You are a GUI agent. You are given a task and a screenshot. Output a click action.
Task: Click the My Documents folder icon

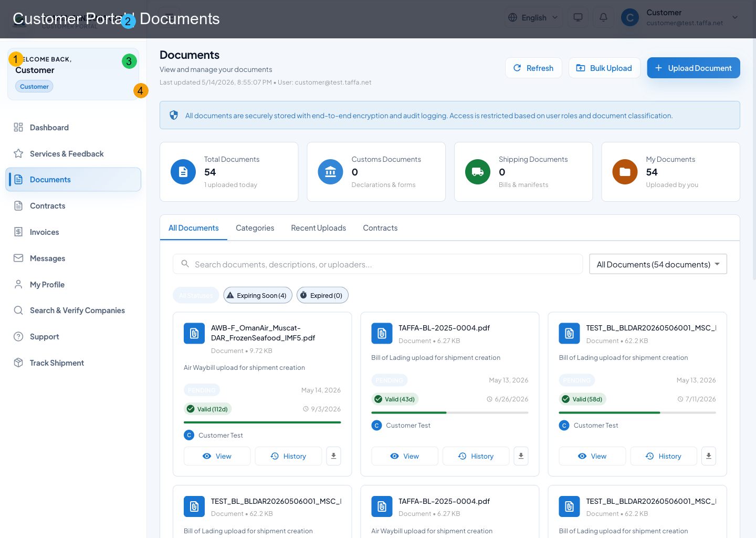coord(625,172)
